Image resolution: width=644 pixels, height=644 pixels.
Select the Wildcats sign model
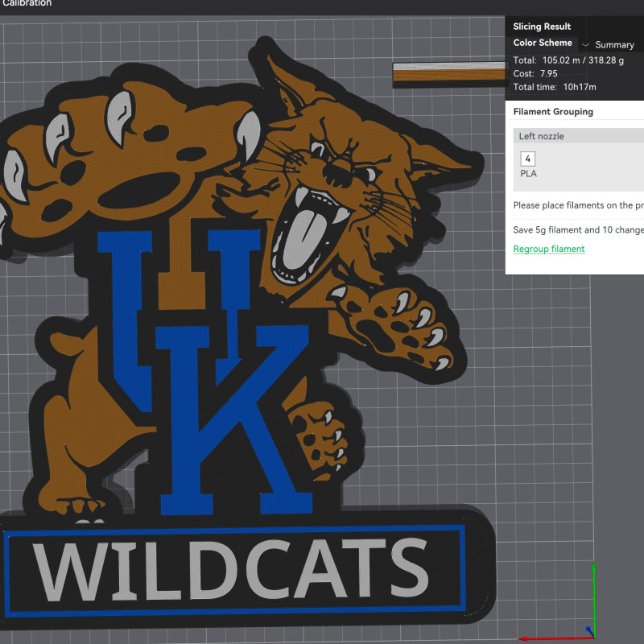tap(233, 568)
